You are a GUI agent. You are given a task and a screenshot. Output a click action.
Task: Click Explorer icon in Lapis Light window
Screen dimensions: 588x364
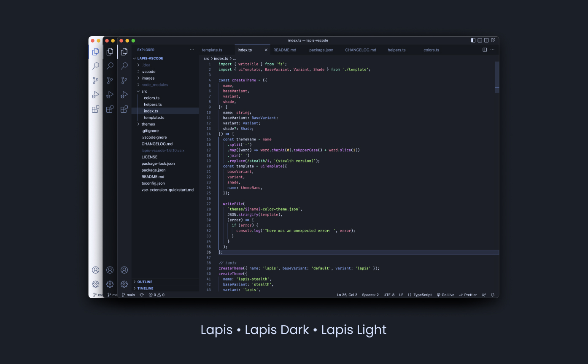(96, 52)
